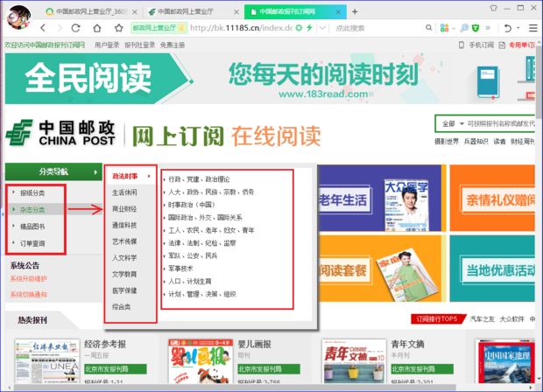Click 报刊社登录 link
Viewport: 543px width, 392px height.
pyautogui.click(x=139, y=45)
